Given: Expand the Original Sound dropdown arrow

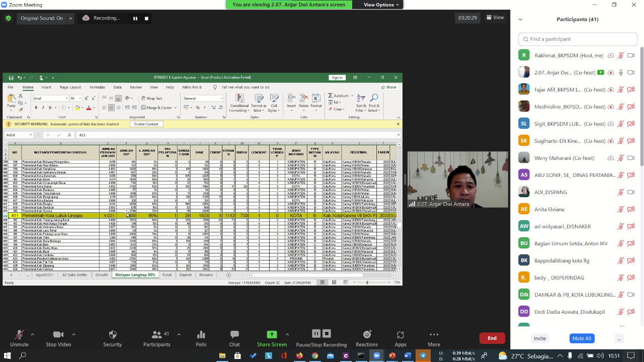Looking at the screenshot, I should coord(70,19).
